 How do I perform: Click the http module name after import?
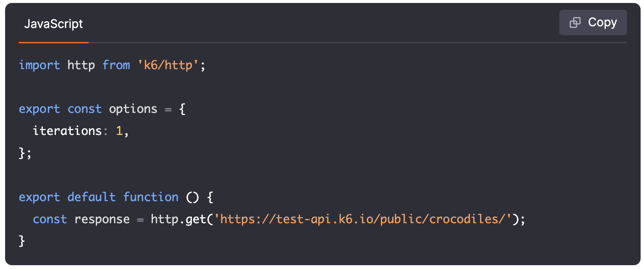point(80,65)
